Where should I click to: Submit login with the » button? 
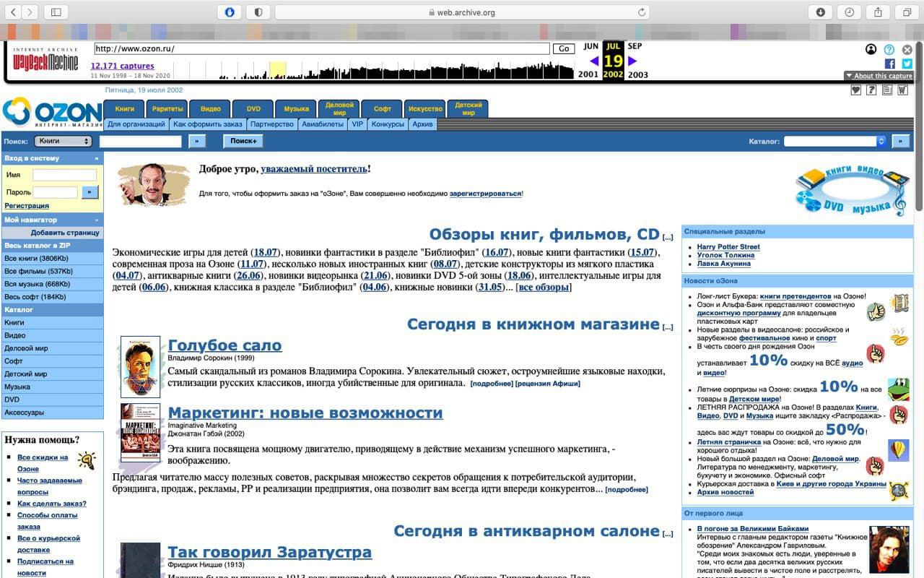tap(90, 192)
